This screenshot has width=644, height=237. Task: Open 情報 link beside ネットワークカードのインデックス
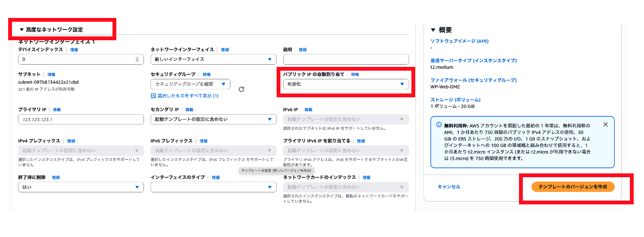pos(366,177)
